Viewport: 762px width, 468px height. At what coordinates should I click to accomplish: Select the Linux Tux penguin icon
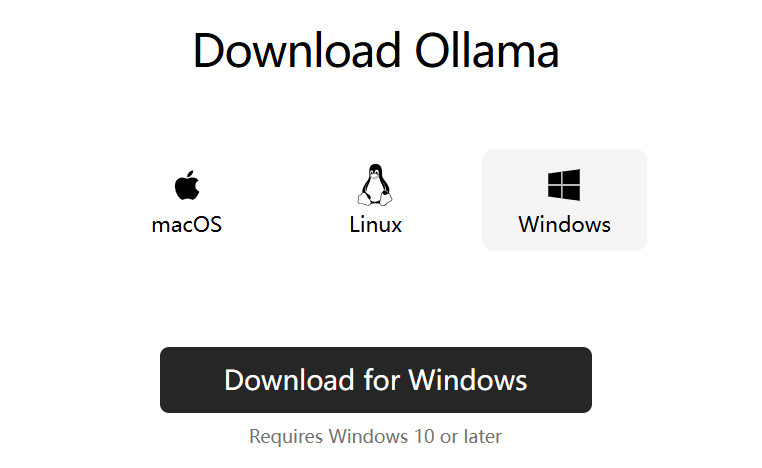[375, 185]
